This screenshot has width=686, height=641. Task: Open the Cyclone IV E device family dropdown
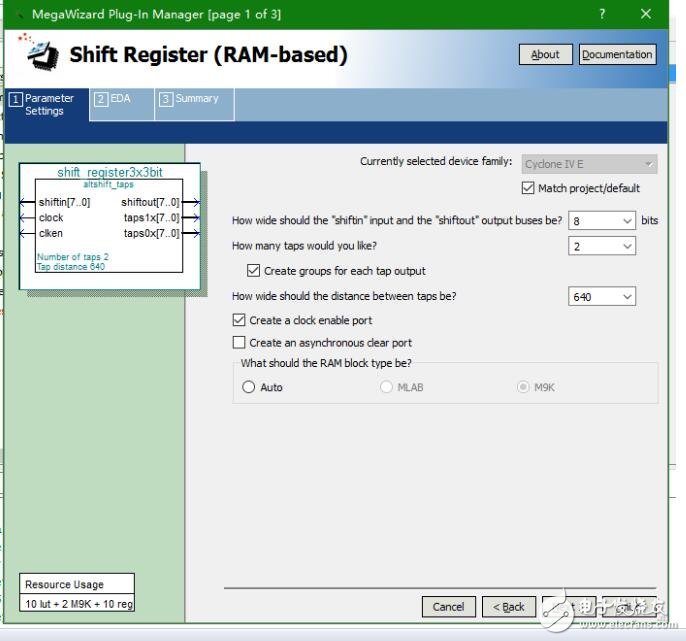coord(589,164)
